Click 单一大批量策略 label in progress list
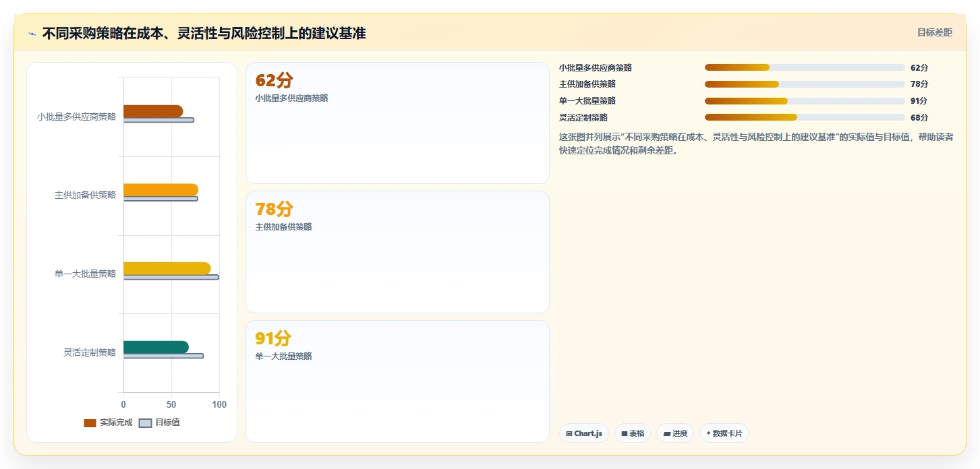Screen dimensions: 980x469 tap(587, 101)
